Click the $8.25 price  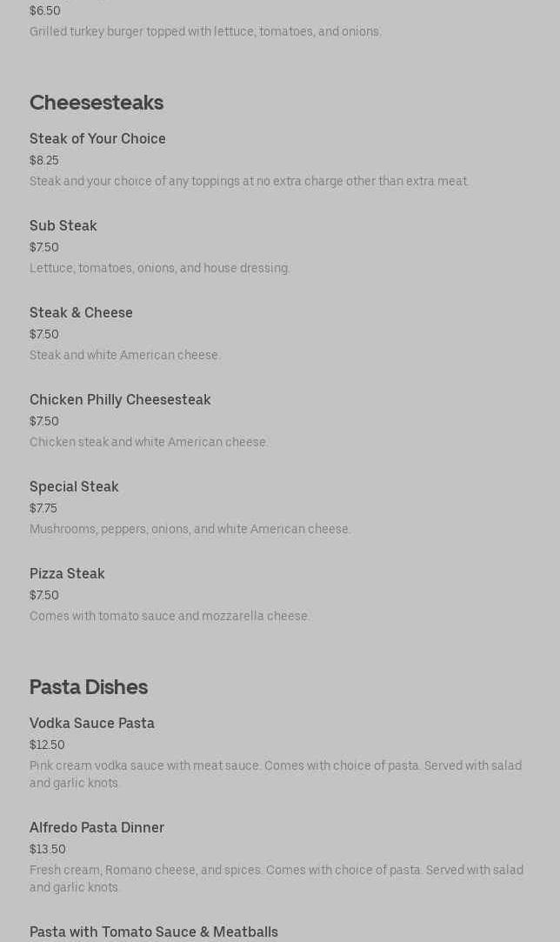click(x=44, y=161)
